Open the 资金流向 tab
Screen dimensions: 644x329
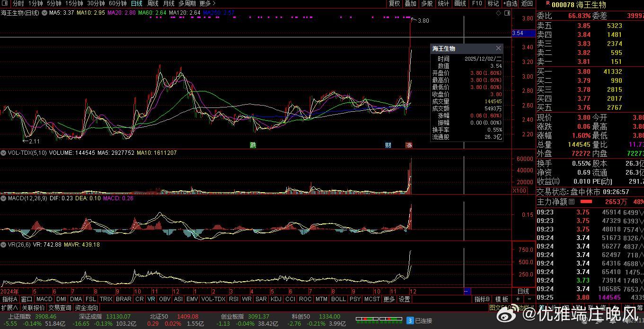(x=87, y=308)
